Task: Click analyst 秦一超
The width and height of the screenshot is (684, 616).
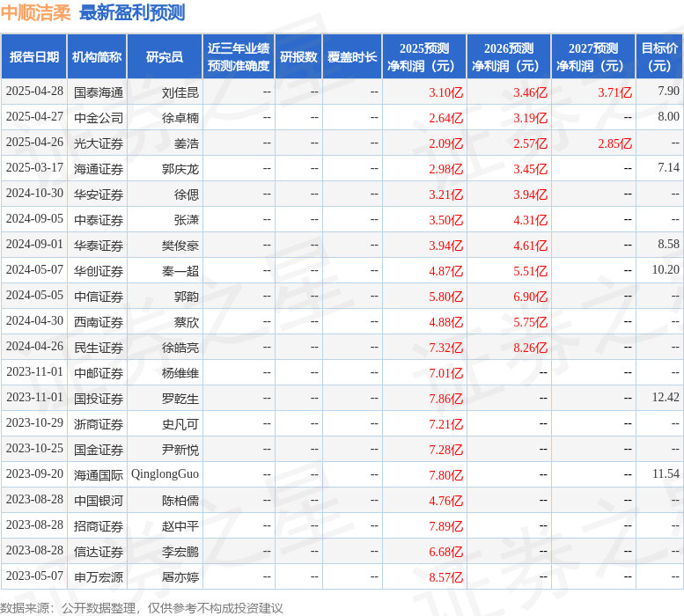Action: pos(180,271)
